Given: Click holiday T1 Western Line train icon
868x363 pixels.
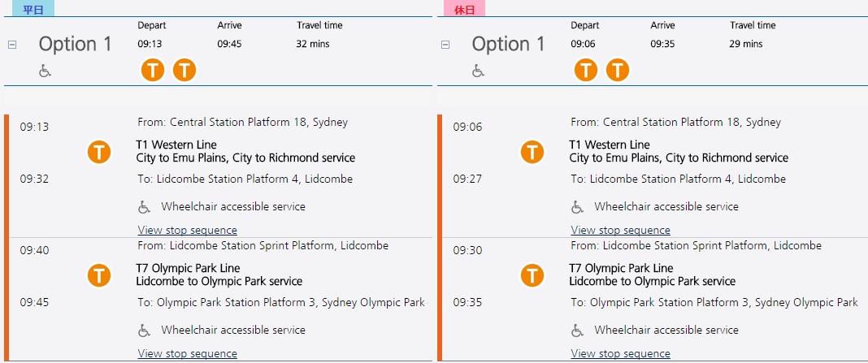Looking at the screenshot, I should click(532, 152).
